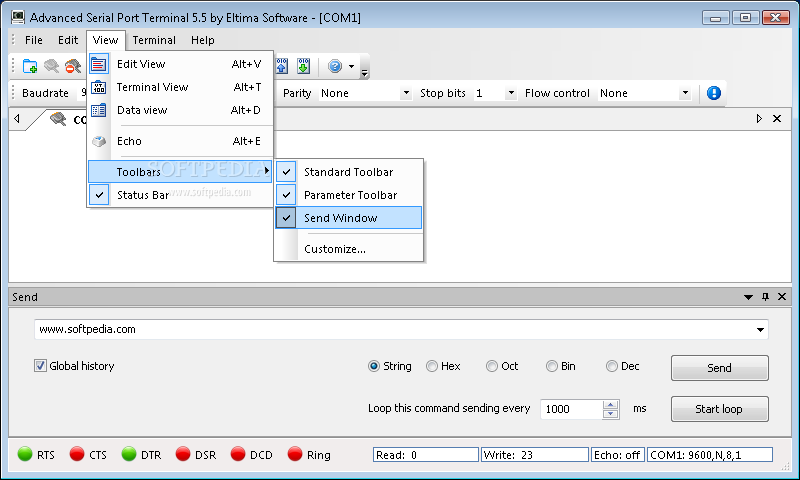The width and height of the screenshot is (800, 480).
Task: Decrease loop interval with down spinner arrow
Action: [611, 414]
